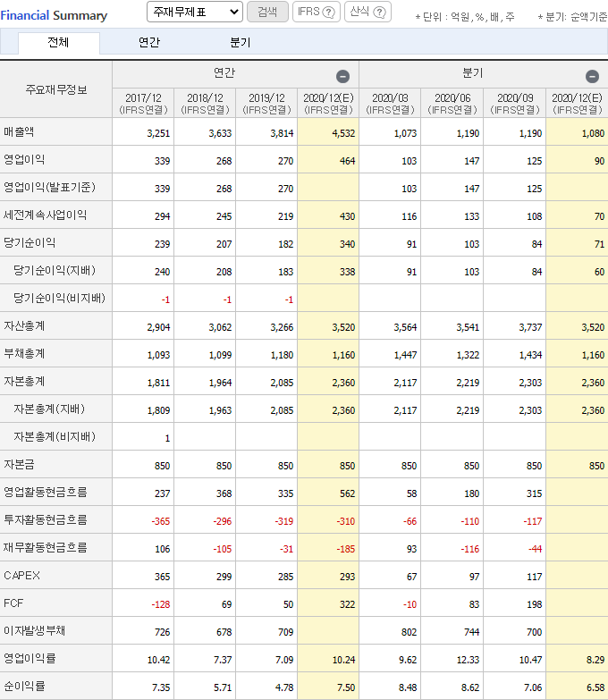Click the 자산총계 row label
This screenshot has height=700, width=608.
point(24,326)
